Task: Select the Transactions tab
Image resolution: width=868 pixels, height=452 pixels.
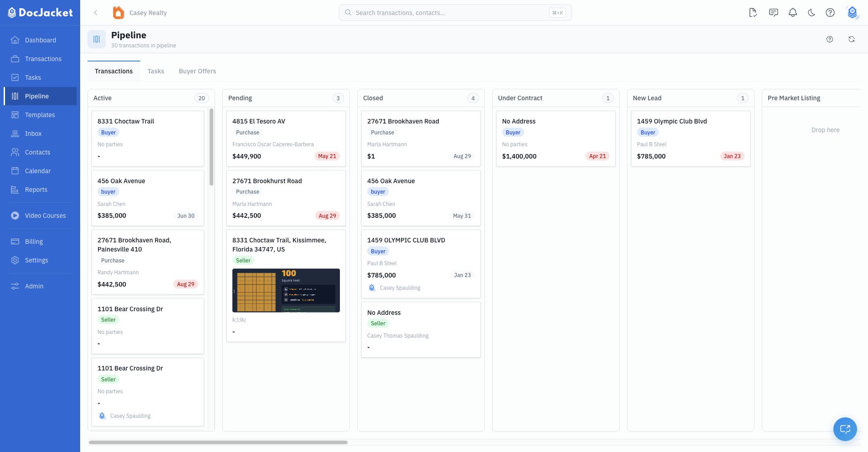Action: pos(114,71)
